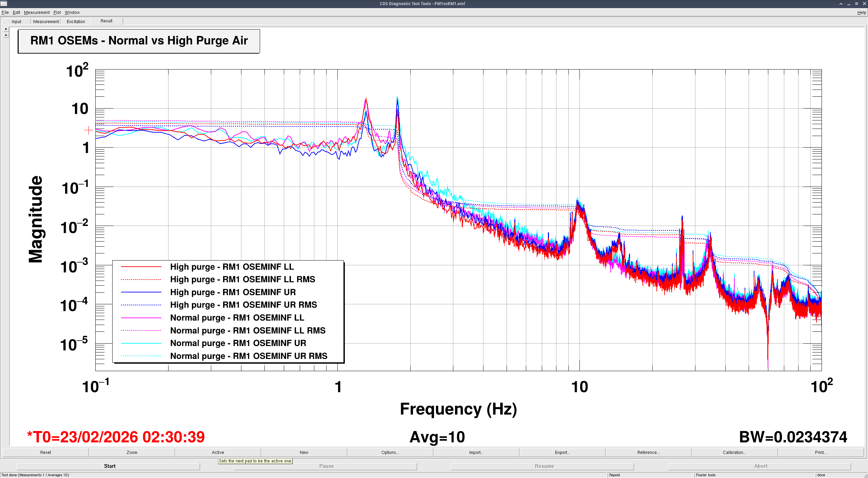Screen dimensions: 868x478
Task: Open the Help menu
Action: point(861,13)
